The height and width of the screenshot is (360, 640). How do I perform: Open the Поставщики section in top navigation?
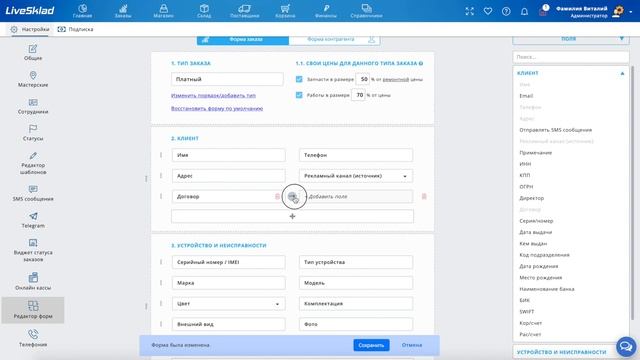coord(244,11)
